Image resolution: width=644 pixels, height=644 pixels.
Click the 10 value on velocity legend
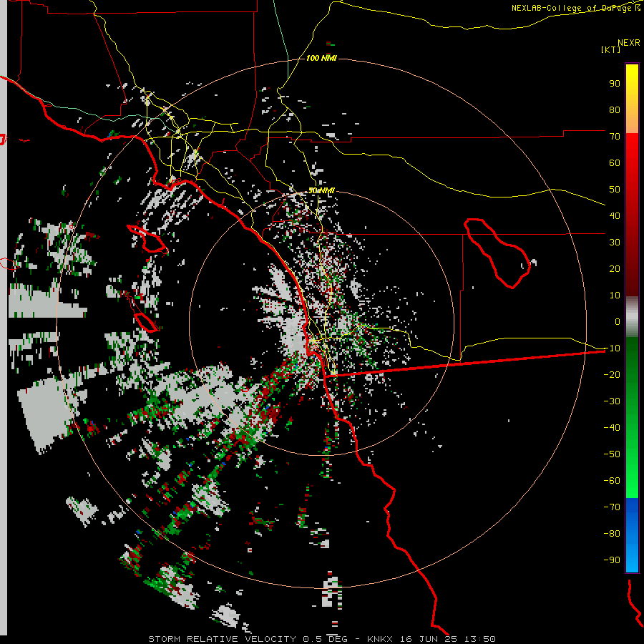(x=615, y=296)
